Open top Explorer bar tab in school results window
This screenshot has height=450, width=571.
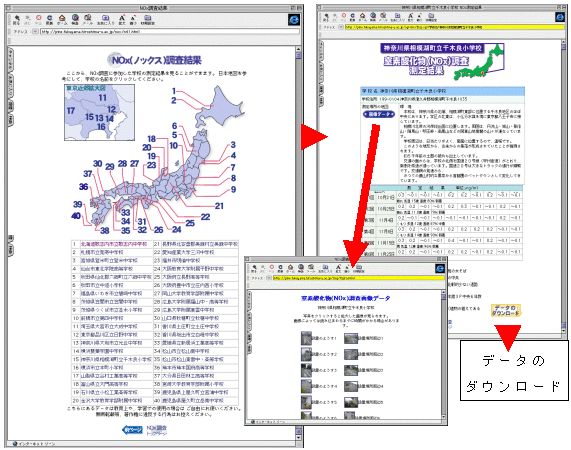tap(321, 50)
